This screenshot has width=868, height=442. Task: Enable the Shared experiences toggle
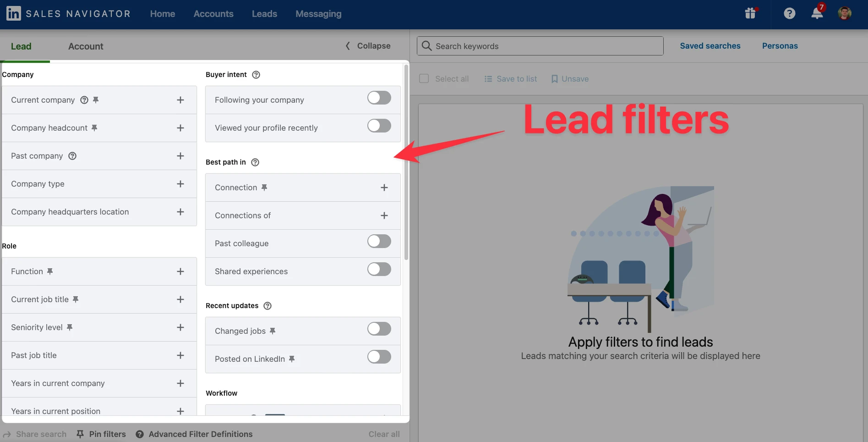(379, 269)
